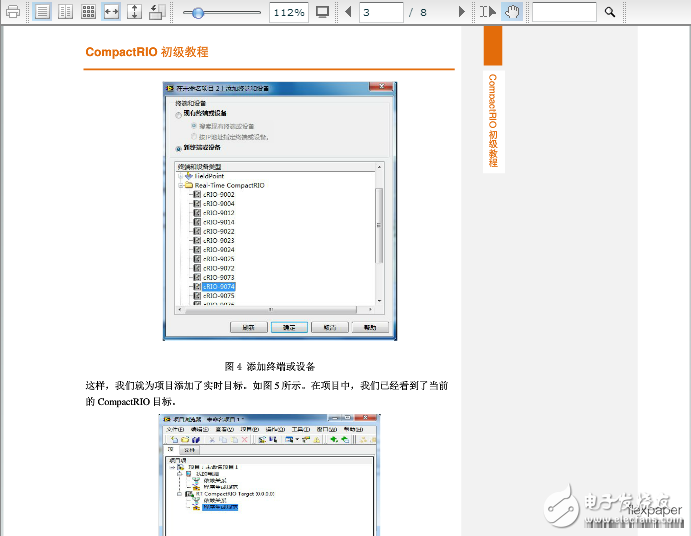The width and height of the screenshot is (691, 536).
Task: Select cRIO-9014 in the device tree
Action: (x=219, y=222)
